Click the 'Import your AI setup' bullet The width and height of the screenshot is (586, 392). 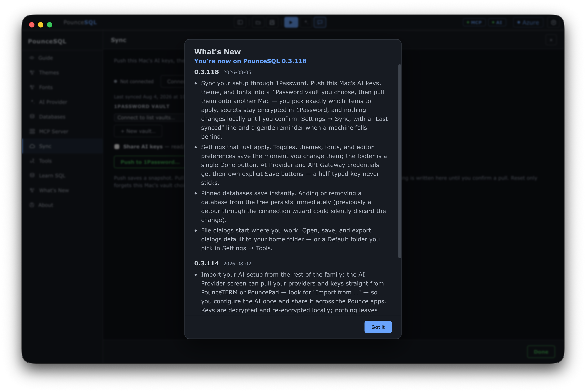[294, 292]
